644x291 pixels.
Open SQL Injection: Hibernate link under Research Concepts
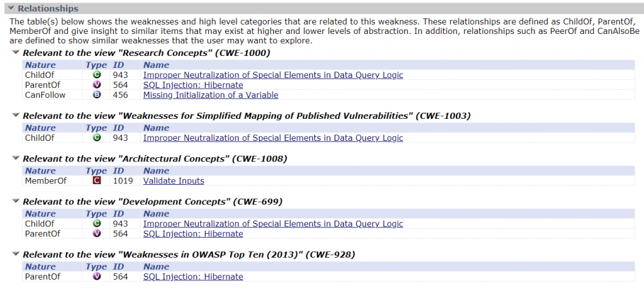pyautogui.click(x=193, y=85)
